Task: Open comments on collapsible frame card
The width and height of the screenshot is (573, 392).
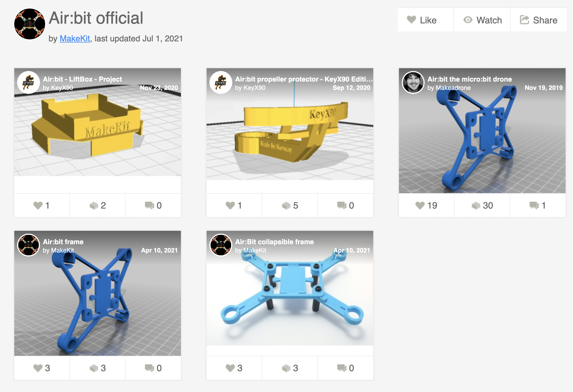Action: (346, 368)
